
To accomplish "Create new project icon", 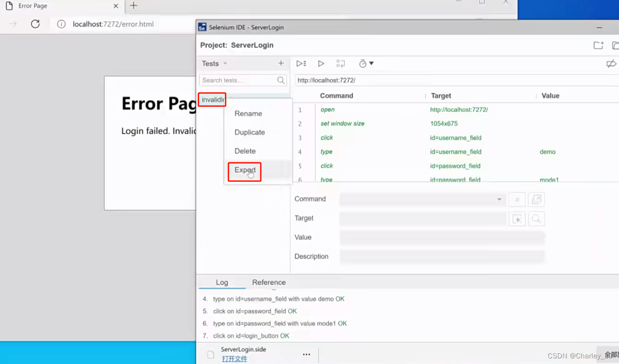I will coord(598,45).
